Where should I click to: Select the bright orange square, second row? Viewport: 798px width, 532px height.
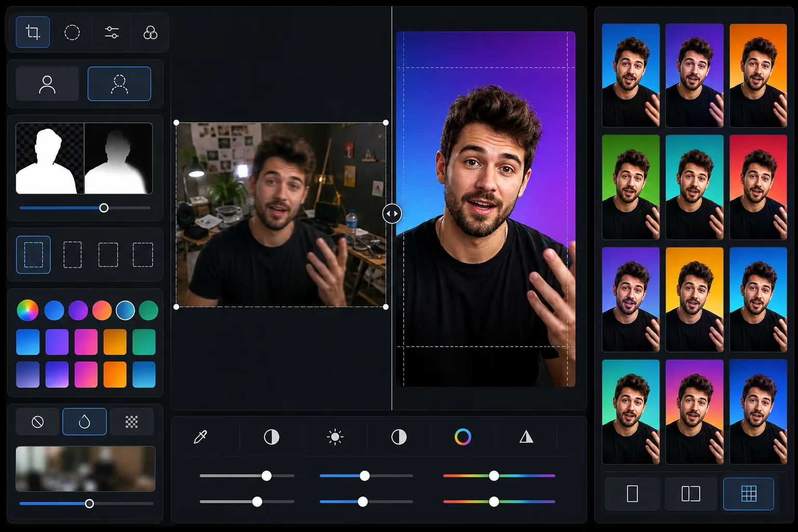(x=115, y=375)
